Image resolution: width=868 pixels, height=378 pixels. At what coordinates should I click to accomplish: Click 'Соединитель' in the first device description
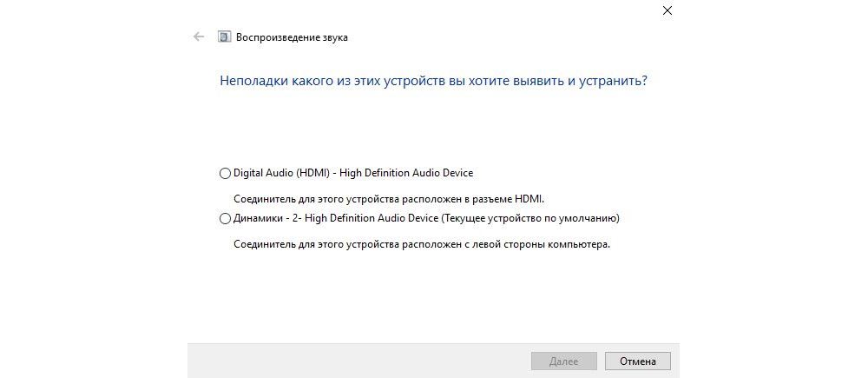263,199
